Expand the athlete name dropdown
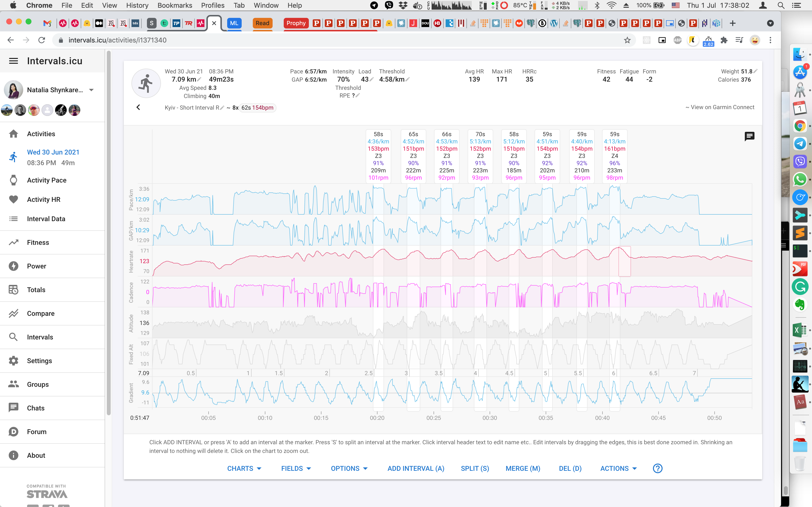This screenshot has width=812, height=507. [x=91, y=90]
